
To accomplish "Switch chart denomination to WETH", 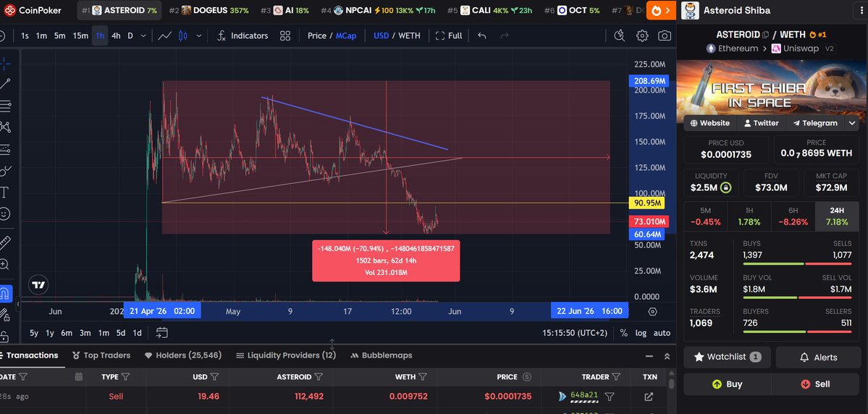I will (x=409, y=35).
